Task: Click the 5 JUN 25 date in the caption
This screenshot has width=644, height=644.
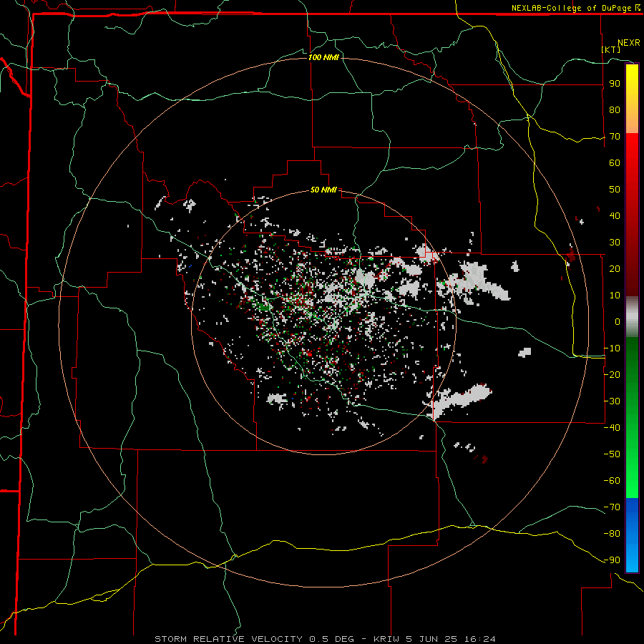Action: (431, 639)
